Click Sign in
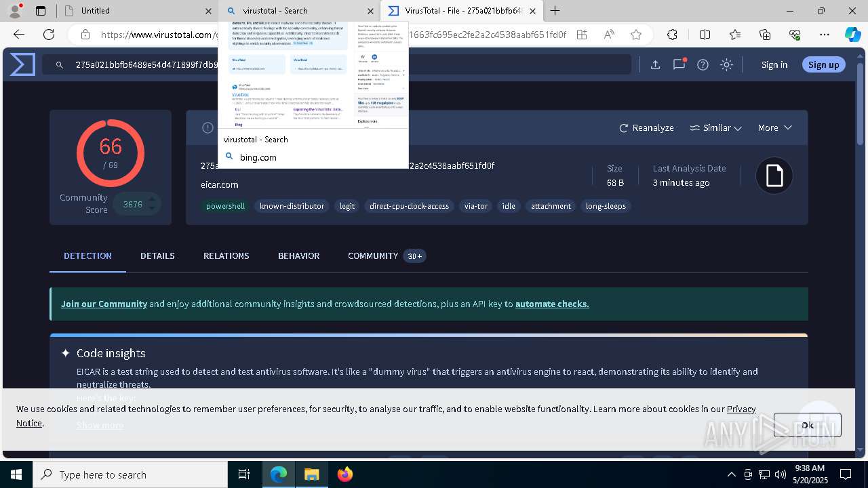This screenshot has width=868, height=488. (774, 65)
